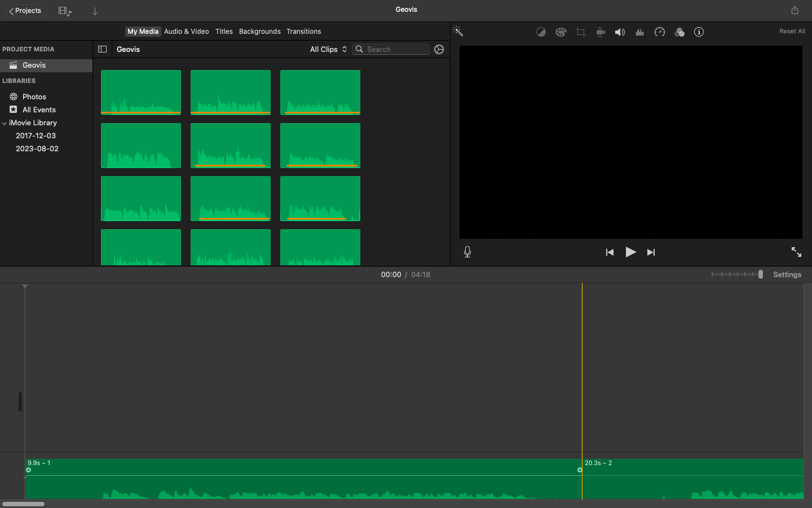Switch to the My Media tab

click(x=143, y=32)
